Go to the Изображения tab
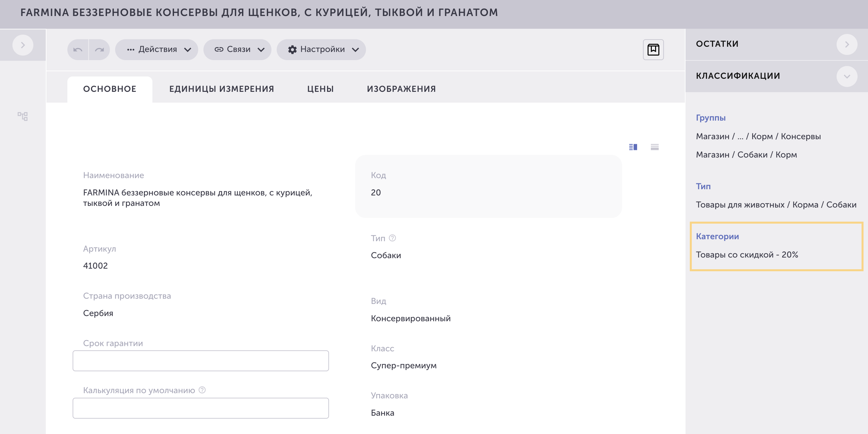Viewport: 868px width, 434px height. [x=401, y=89]
